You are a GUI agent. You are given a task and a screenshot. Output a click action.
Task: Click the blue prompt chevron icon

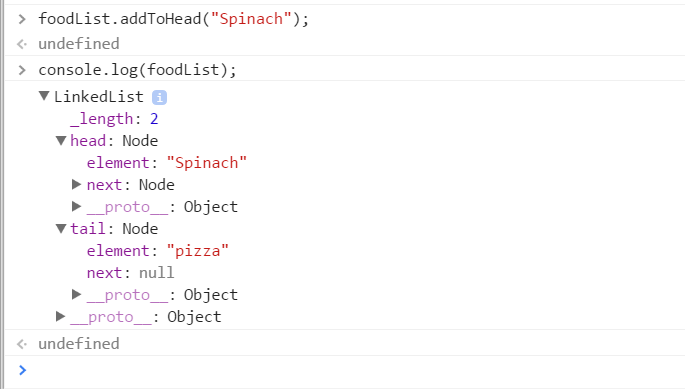pyautogui.click(x=23, y=371)
